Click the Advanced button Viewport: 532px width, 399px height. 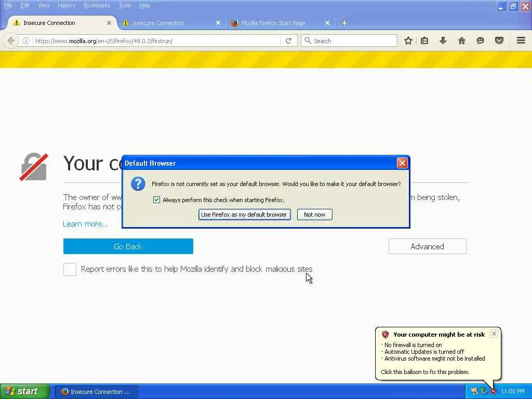[x=427, y=246]
